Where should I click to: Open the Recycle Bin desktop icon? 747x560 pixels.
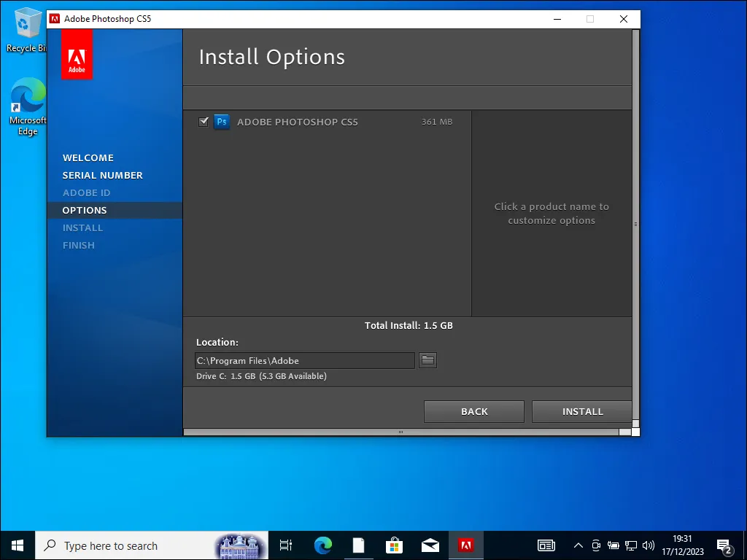(x=28, y=31)
